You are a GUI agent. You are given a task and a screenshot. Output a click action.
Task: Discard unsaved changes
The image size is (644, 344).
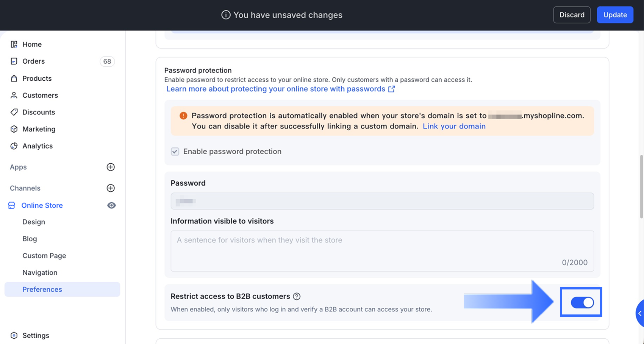click(572, 15)
